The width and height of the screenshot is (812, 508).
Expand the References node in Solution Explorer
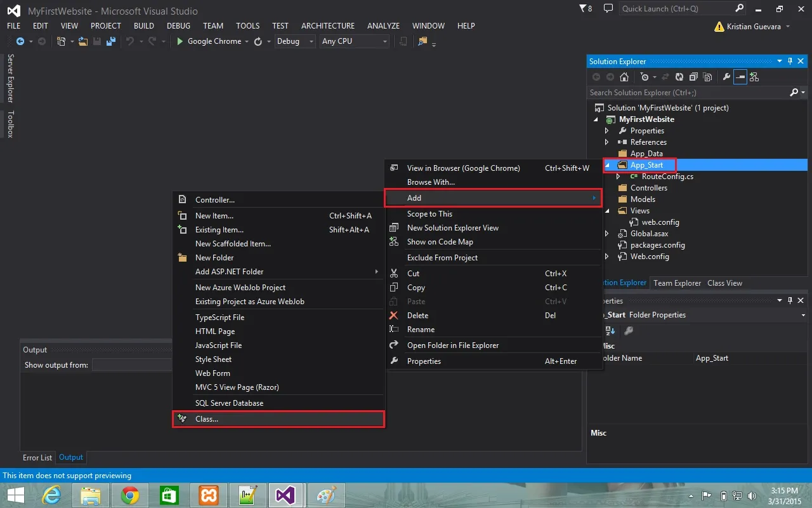(x=607, y=142)
